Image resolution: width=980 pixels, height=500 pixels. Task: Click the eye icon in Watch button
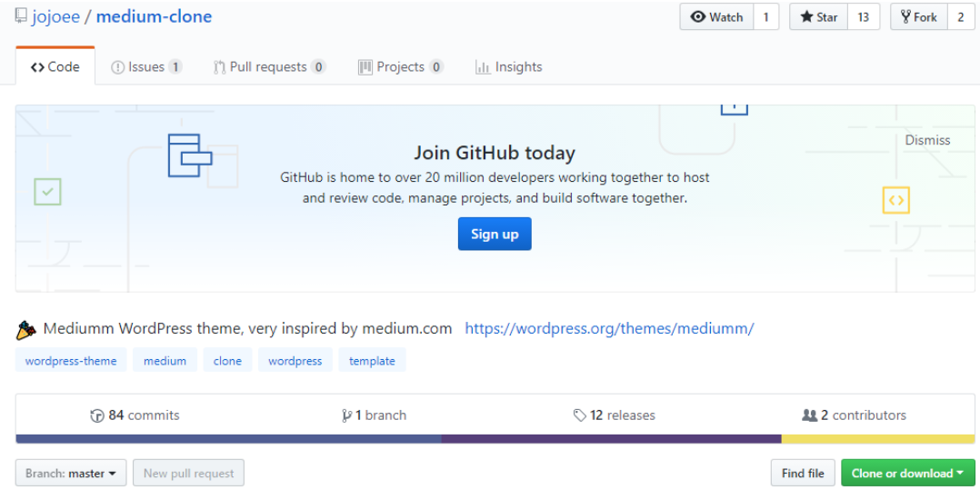point(697,17)
